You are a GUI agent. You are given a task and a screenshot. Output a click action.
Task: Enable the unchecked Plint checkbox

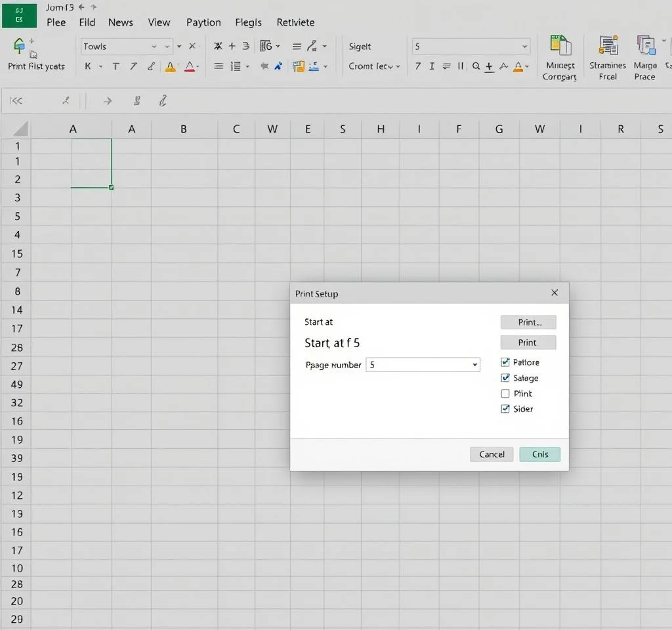pos(505,394)
